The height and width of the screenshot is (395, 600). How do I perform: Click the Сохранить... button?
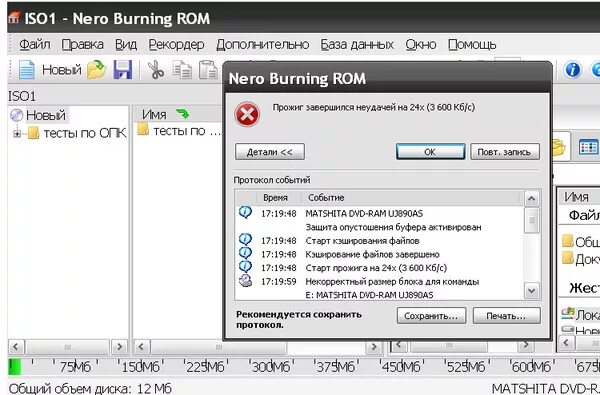pyautogui.click(x=431, y=316)
